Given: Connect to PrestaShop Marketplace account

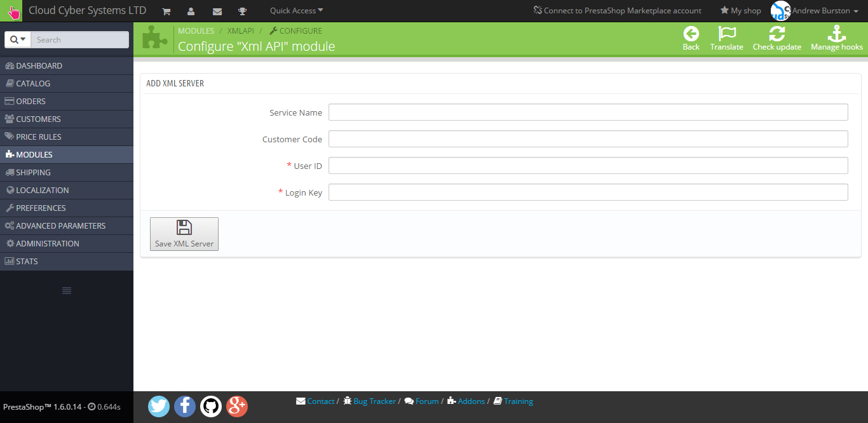Looking at the screenshot, I should point(617,11).
